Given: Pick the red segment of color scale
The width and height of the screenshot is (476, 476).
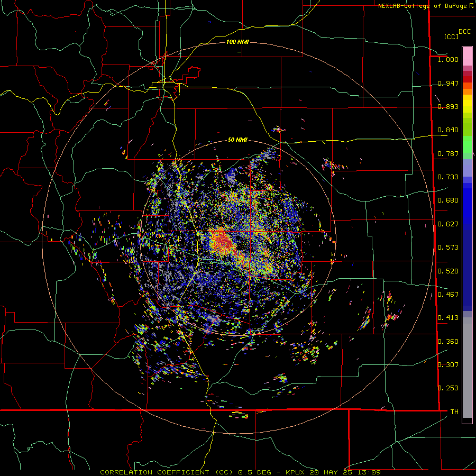Looking at the screenshot, I should tap(467, 79).
